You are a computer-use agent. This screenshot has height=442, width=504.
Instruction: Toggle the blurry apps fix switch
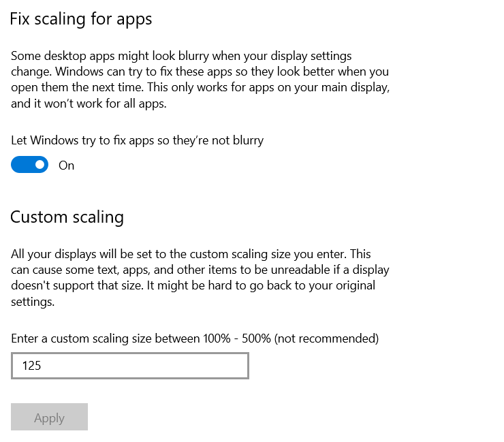pos(30,165)
